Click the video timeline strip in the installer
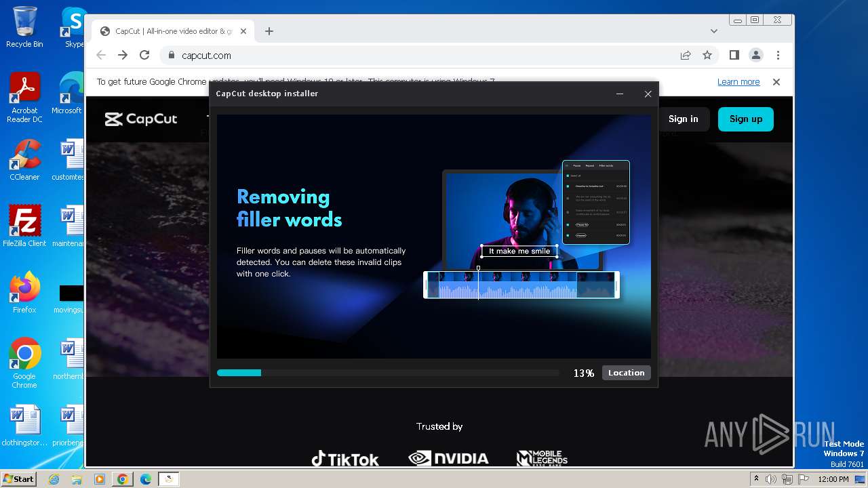Screen dimensions: 868x488 (x=521, y=285)
